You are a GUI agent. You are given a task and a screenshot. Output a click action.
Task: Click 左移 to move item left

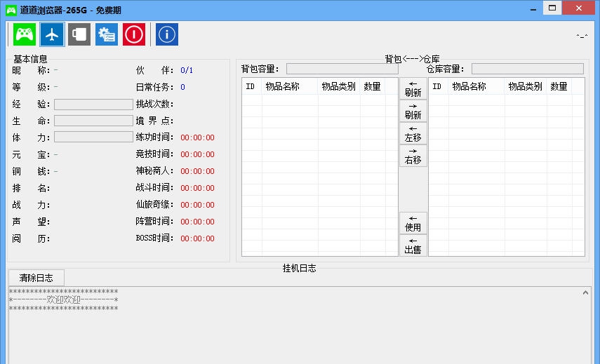tap(413, 133)
